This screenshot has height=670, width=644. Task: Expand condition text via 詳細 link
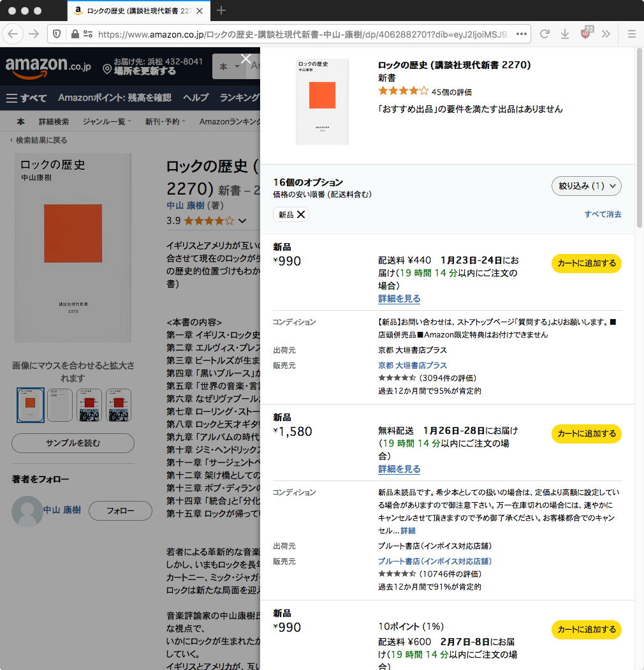(408, 531)
